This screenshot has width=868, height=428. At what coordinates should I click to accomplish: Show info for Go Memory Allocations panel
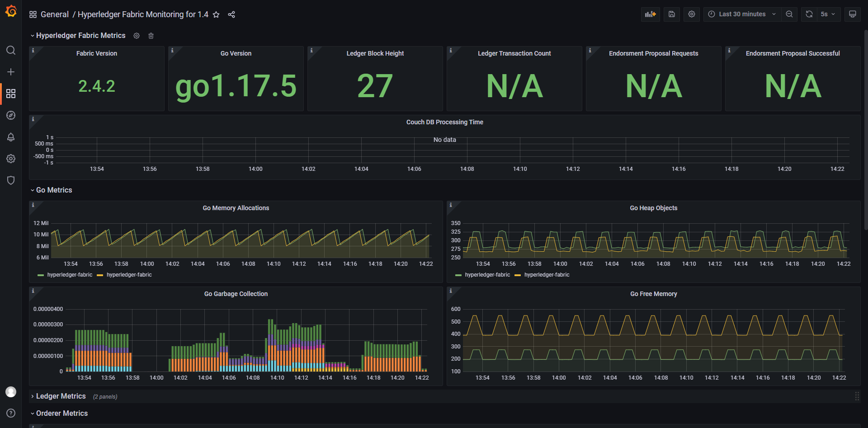pos(33,205)
